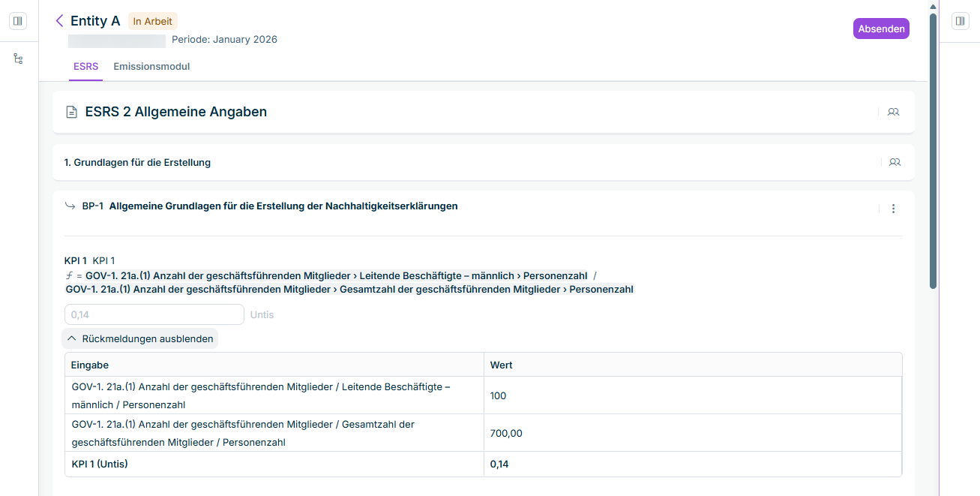Click the sub-item arrow icon before BP-1

(70, 206)
